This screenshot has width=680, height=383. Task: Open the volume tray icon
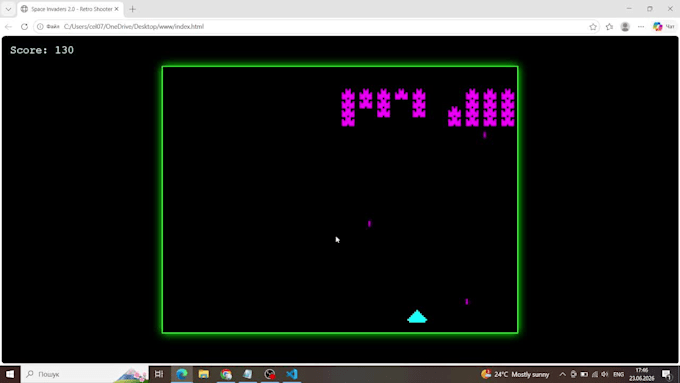click(605, 374)
